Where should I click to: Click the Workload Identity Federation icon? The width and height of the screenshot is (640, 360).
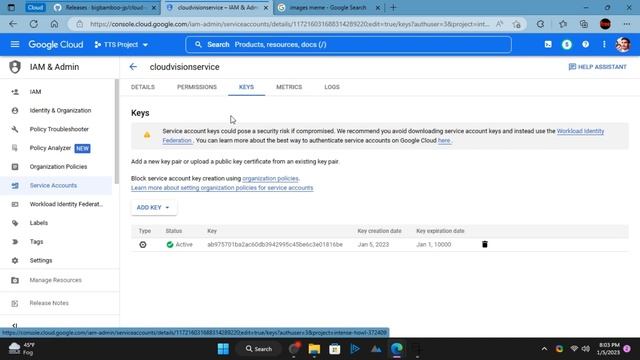(x=15, y=204)
